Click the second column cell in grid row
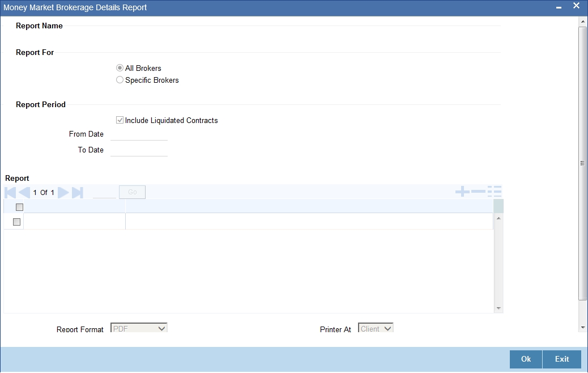Image resolution: width=588 pixels, height=373 pixels. point(309,222)
